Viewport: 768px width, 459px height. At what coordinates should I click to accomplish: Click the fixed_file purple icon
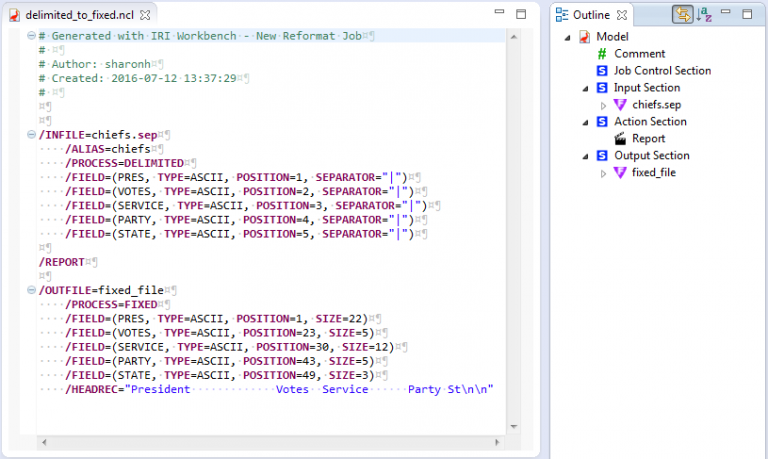pyautogui.click(x=620, y=173)
